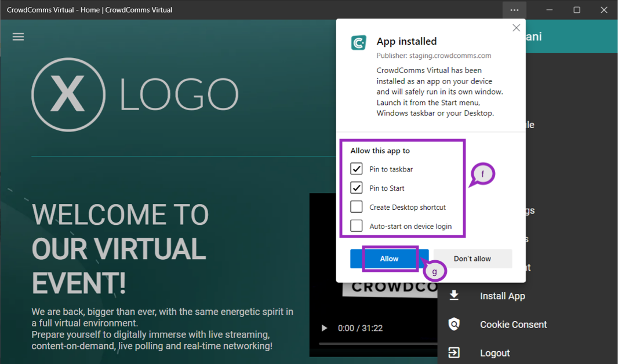Viewport: 618px width, 364px height.
Task: Choose Logout from the side menu
Action: (495, 353)
